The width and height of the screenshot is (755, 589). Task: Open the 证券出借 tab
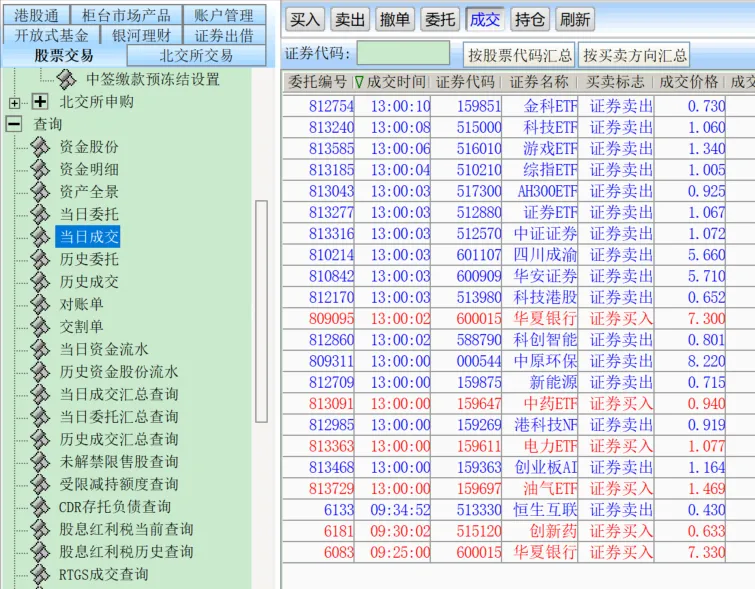click(x=224, y=35)
